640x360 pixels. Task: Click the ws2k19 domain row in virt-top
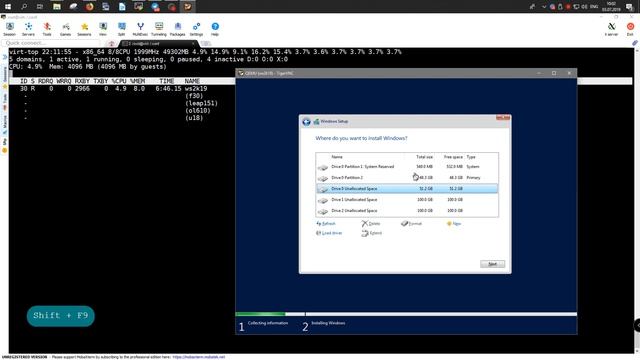click(x=113, y=89)
